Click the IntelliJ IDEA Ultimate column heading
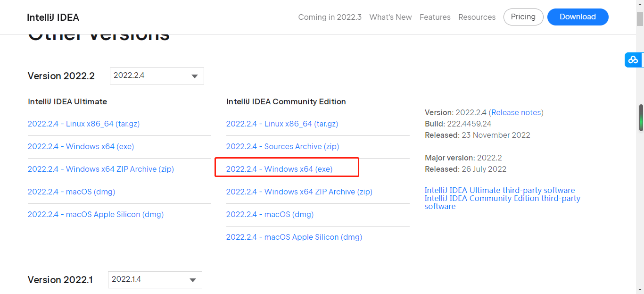The height and width of the screenshot is (294, 644). (67, 101)
